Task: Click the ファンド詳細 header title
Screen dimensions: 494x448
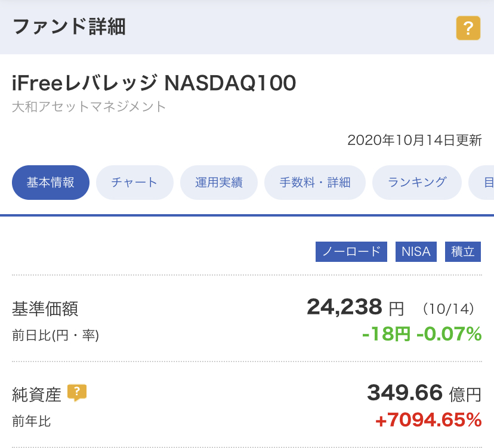Action: [x=69, y=27]
